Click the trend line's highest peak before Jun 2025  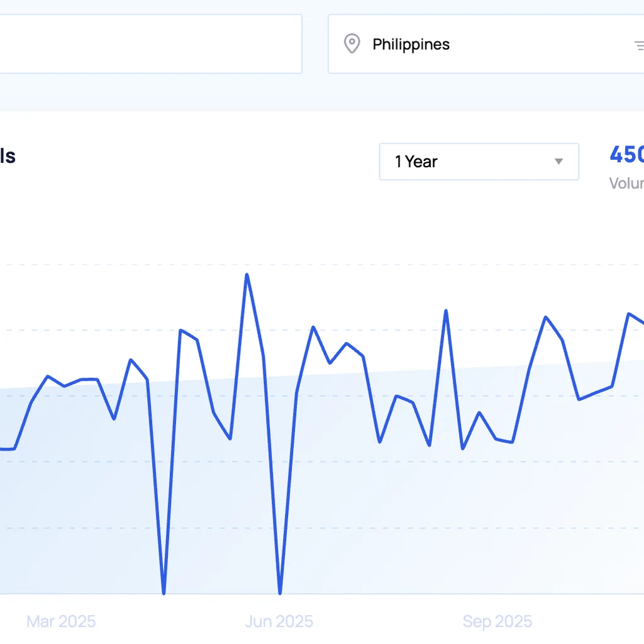pos(247,275)
